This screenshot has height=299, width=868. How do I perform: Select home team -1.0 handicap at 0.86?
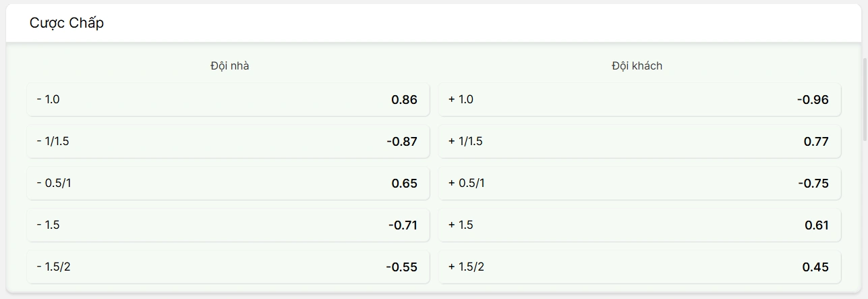pos(228,99)
